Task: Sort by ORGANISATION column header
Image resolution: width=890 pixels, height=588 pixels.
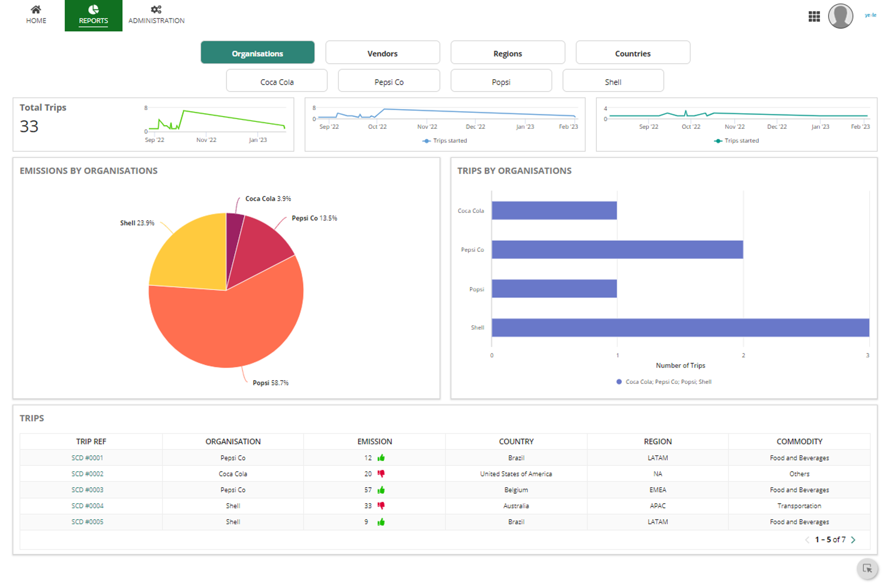Action: 233,442
